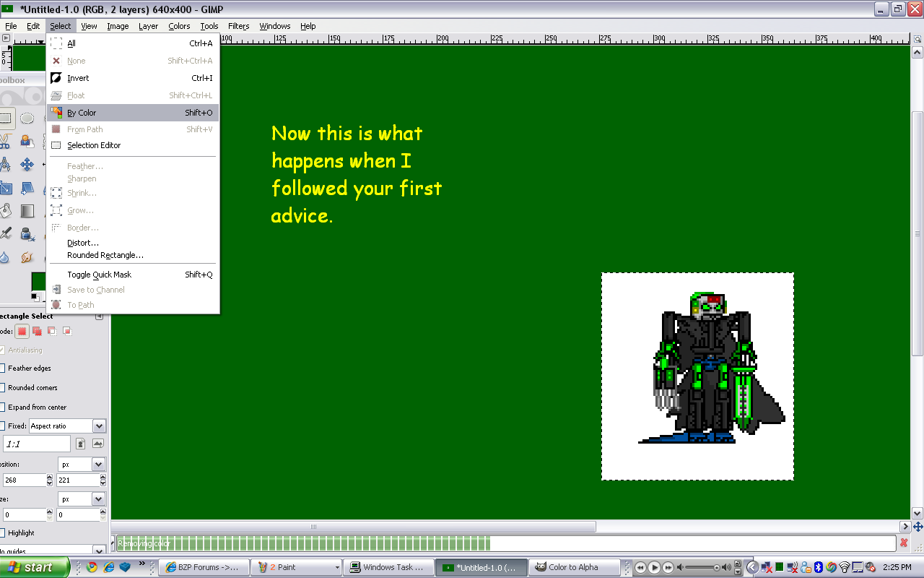Click the portrait aspect orientation icon
Viewport: 924px width, 578px height.
[x=81, y=444]
